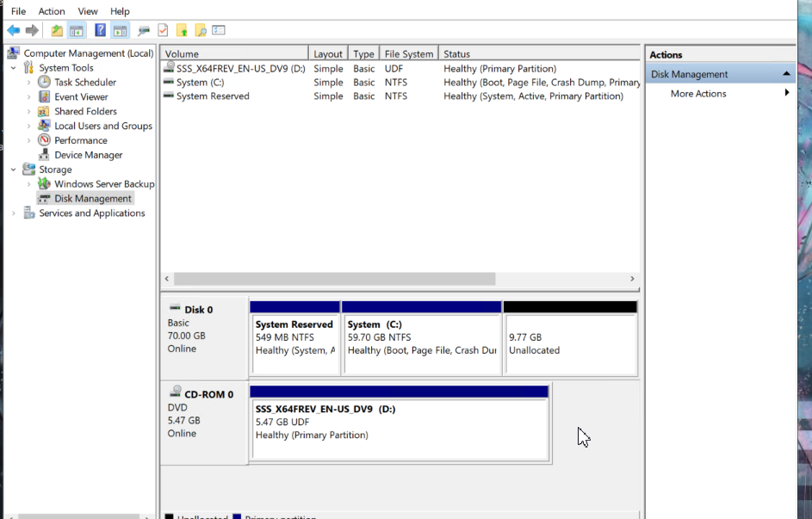Click the Event Viewer icon in tree

[x=45, y=96]
